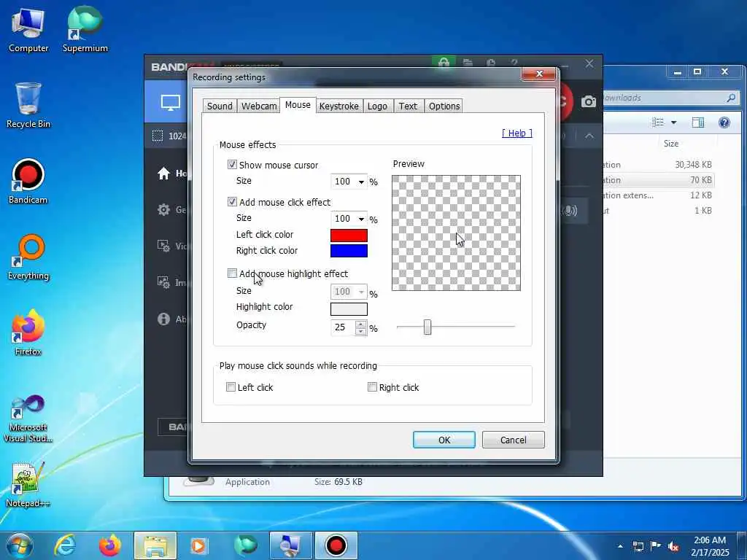Enable Left click sound checkbox
Screen dimensions: 747x560
click(x=231, y=387)
